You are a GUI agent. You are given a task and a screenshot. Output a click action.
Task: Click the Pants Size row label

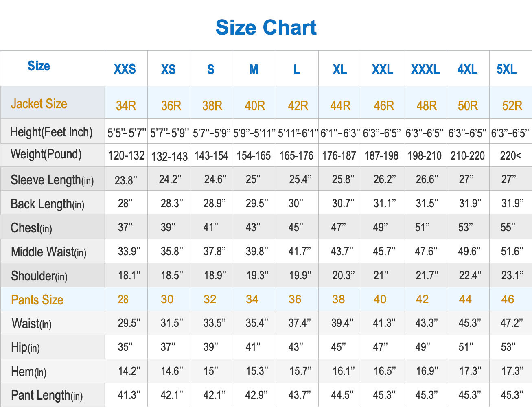(x=37, y=300)
